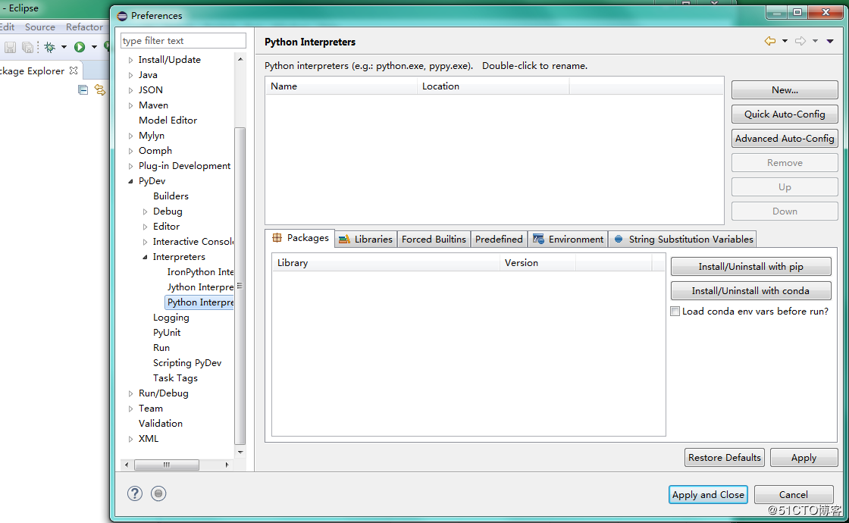The width and height of the screenshot is (849, 523).
Task: Click the horizontal scrollbar thumb of preferences tree
Action: [167, 465]
